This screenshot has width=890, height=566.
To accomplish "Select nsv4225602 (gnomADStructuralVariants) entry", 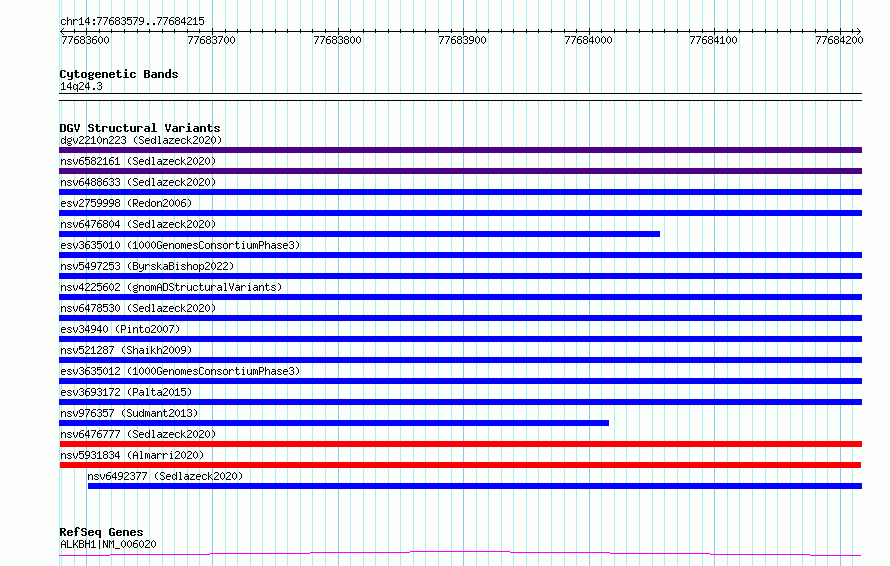I will click(171, 287).
